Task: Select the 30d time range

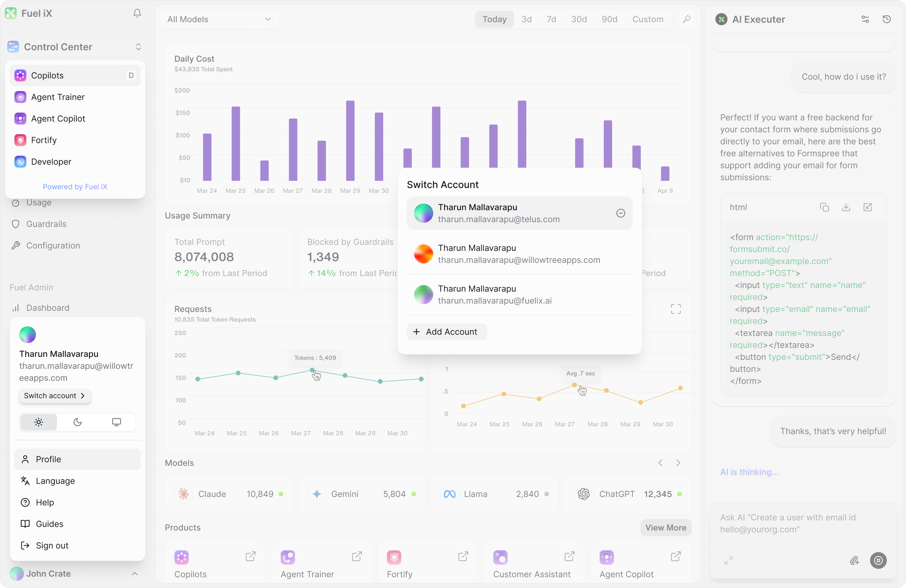Action: [x=579, y=19]
